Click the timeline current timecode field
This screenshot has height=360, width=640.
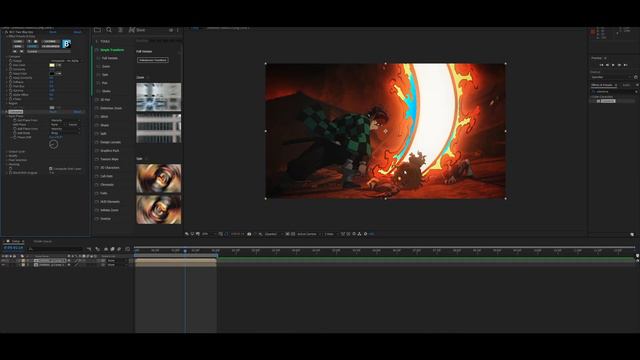[x=13, y=248]
